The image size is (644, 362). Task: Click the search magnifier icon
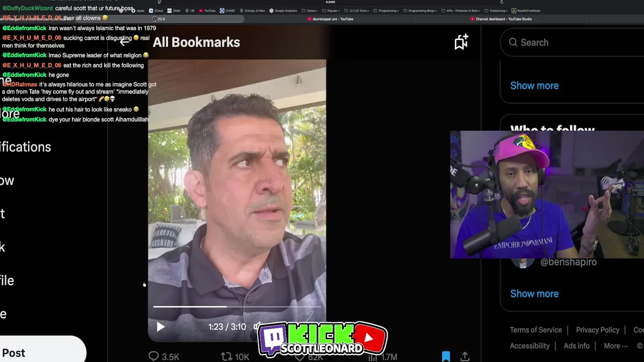pos(513,42)
